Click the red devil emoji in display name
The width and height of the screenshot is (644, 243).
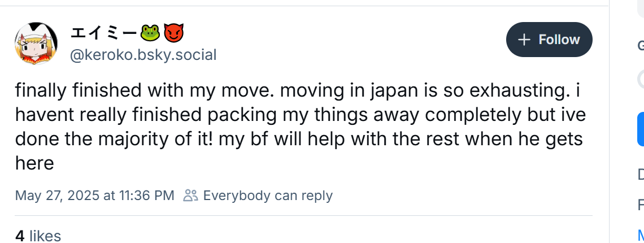(x=174, y=33)
